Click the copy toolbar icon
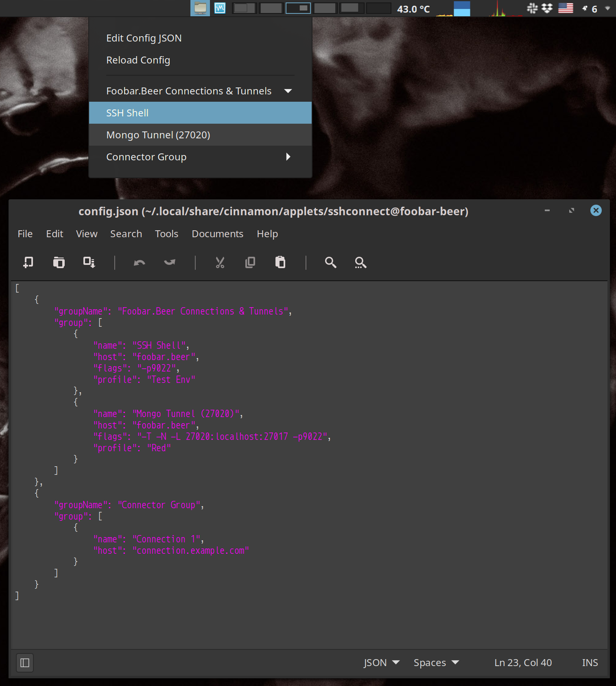This screenshot has height=686, width=616. pos(250,262)
